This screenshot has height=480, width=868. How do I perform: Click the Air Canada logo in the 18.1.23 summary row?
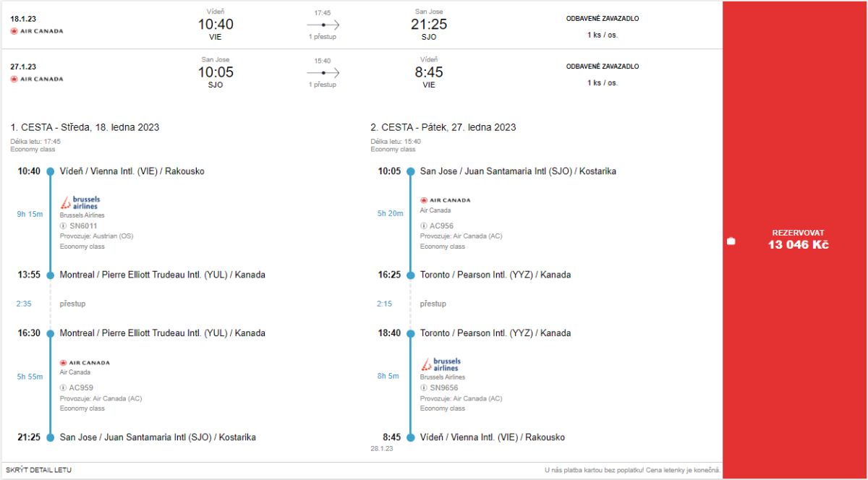(37, 31)
